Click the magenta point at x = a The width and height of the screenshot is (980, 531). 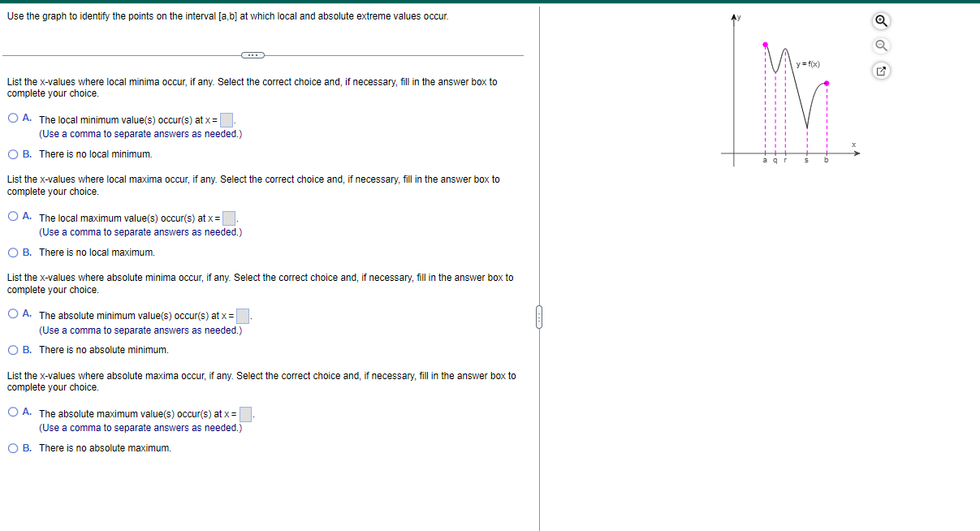(764, 45)
